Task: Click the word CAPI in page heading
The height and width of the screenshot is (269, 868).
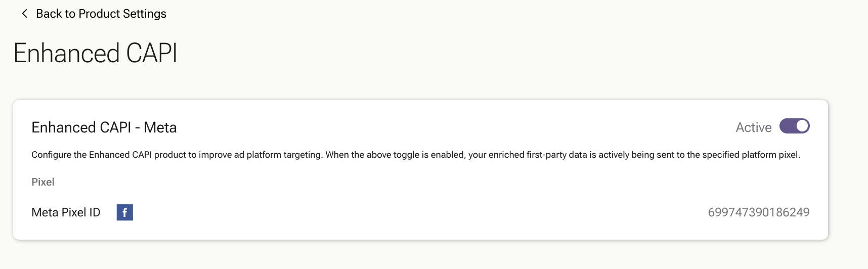Action: (152, 53)
